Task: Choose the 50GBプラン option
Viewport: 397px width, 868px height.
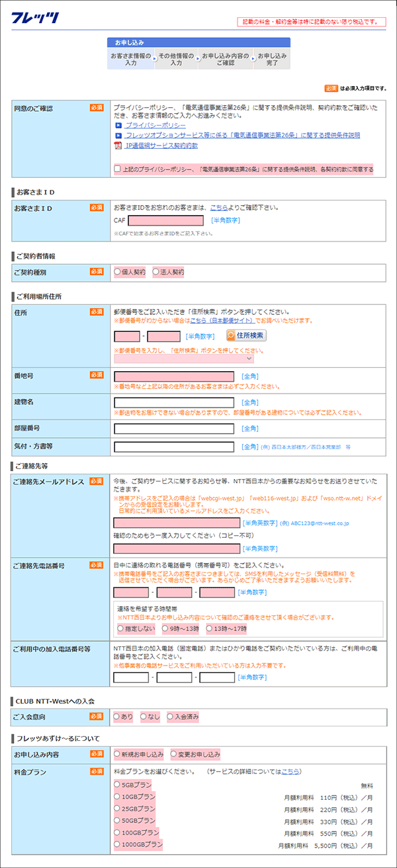Action: coord(118,820)
